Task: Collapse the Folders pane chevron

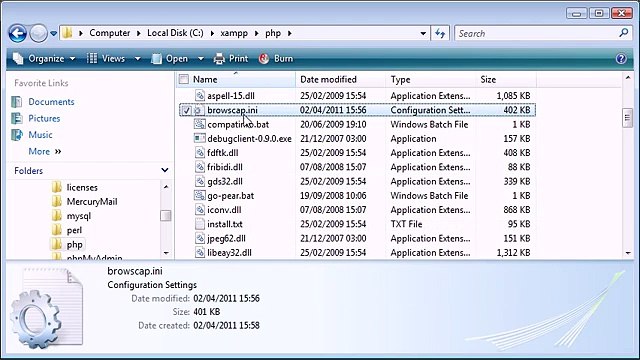Action: point(165,170)
